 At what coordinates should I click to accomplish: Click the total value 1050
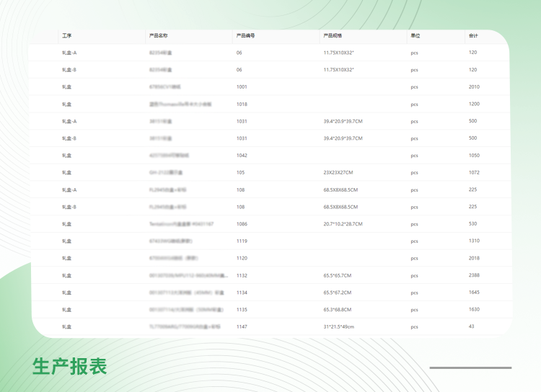click(x=474, y=156)
